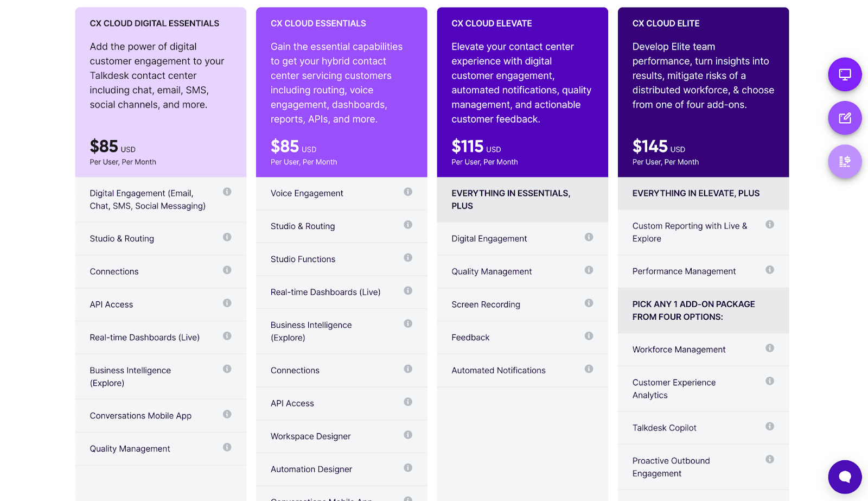Click info icon next to Conversations Mobile App
868x501 pixels.
pos(227,414)
